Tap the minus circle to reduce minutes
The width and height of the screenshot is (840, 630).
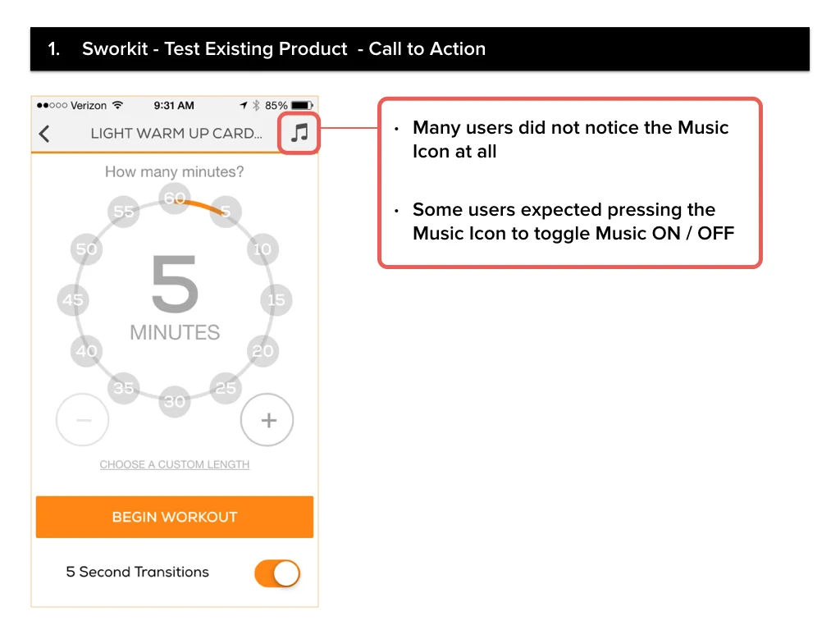(83, 420)
